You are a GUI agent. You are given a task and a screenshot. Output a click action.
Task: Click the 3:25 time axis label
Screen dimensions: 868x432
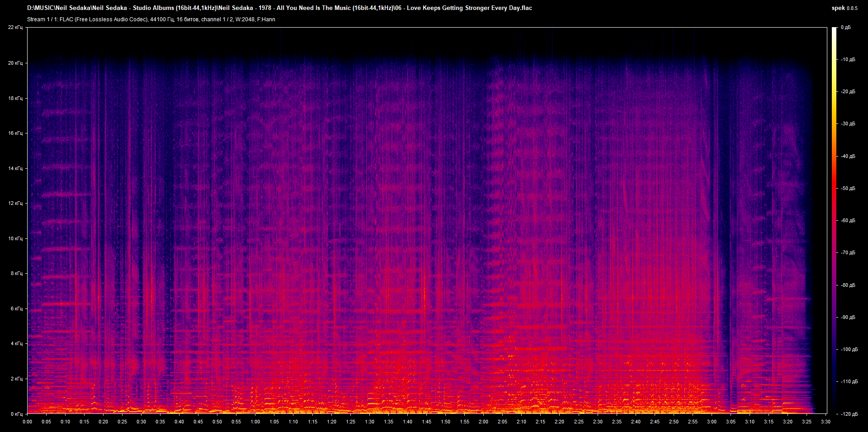click(x=807, y=422)
